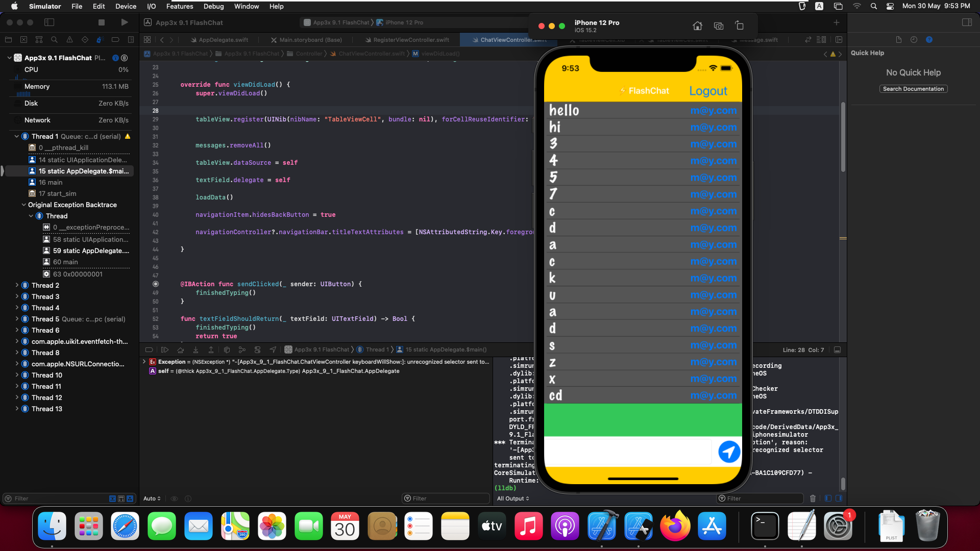The width and height of the screenshot is (980, 551).
Task: Switch to RegisterViewController.swift tab
Action: tap(410, 40)
